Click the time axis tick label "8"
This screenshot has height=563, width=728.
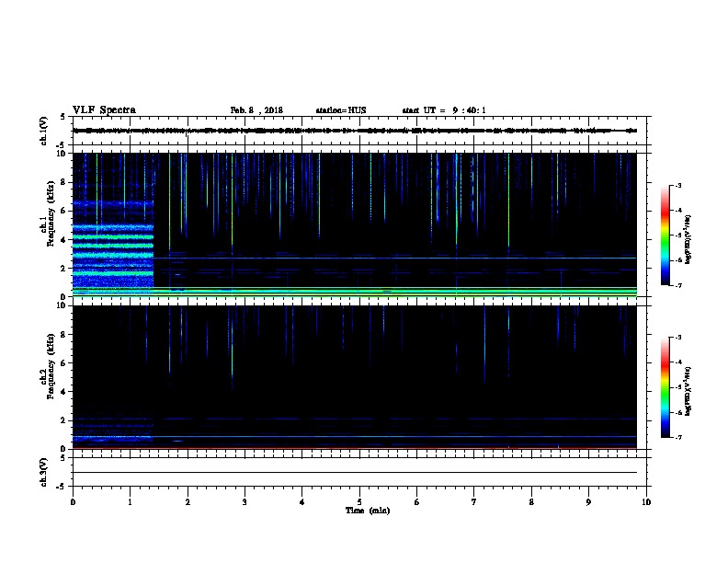pos(531,502)
